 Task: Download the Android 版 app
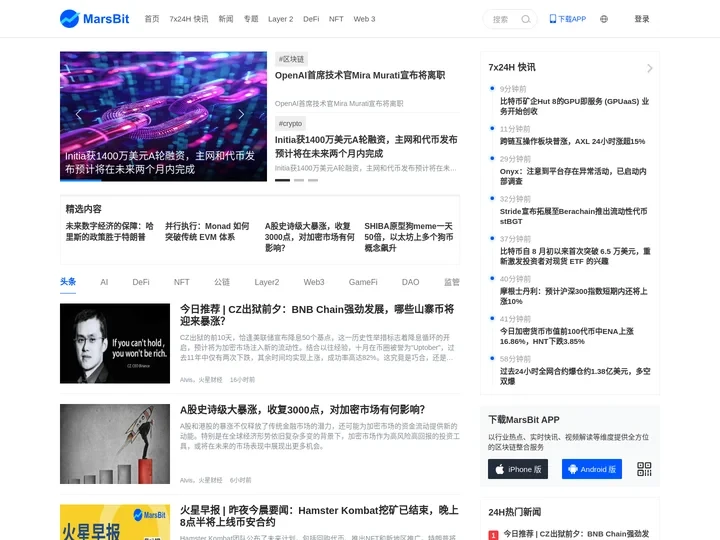592,469
